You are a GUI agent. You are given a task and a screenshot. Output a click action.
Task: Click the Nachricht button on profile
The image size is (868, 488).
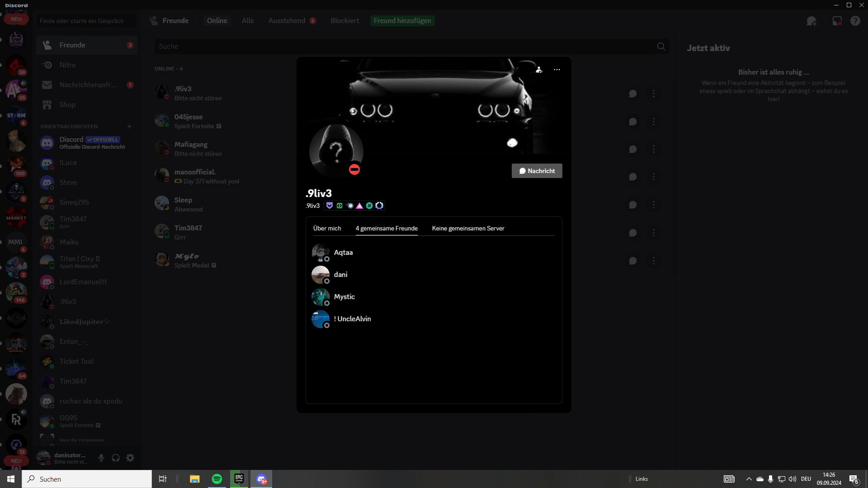[x=537, y=171]
